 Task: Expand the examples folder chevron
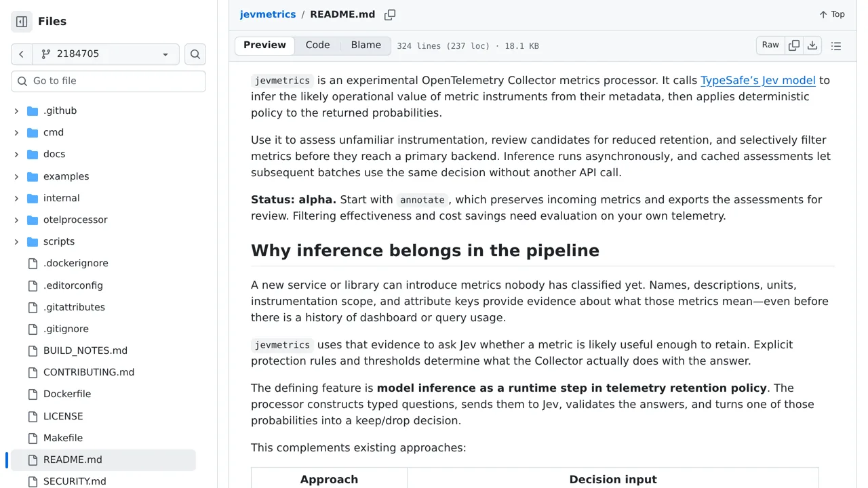(x=16, y=176)
